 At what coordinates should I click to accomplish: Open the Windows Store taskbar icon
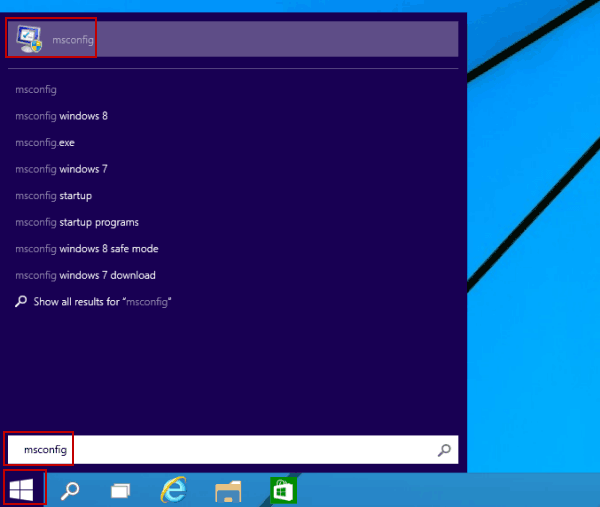pyautogui.click(x=284, y=490)
